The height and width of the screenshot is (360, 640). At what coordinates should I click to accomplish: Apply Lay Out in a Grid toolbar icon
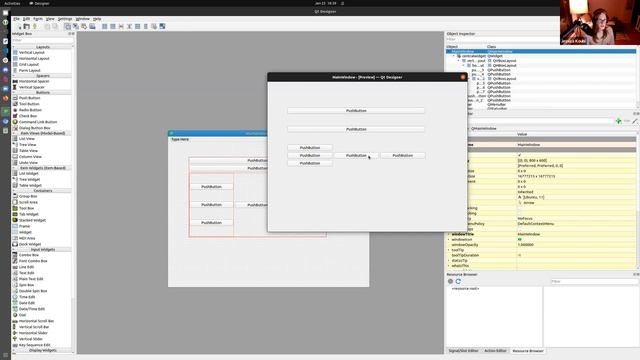tap(138, 27)
